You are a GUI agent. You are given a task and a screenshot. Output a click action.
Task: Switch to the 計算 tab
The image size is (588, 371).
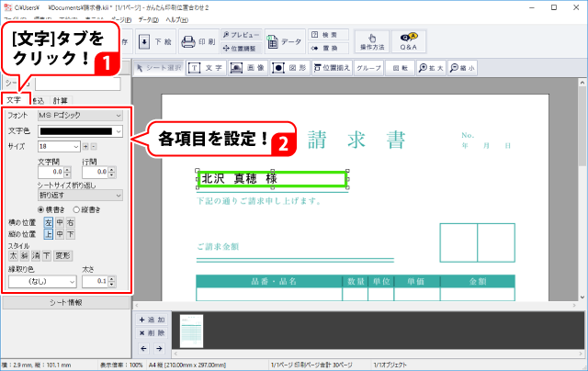click(60, 100)
